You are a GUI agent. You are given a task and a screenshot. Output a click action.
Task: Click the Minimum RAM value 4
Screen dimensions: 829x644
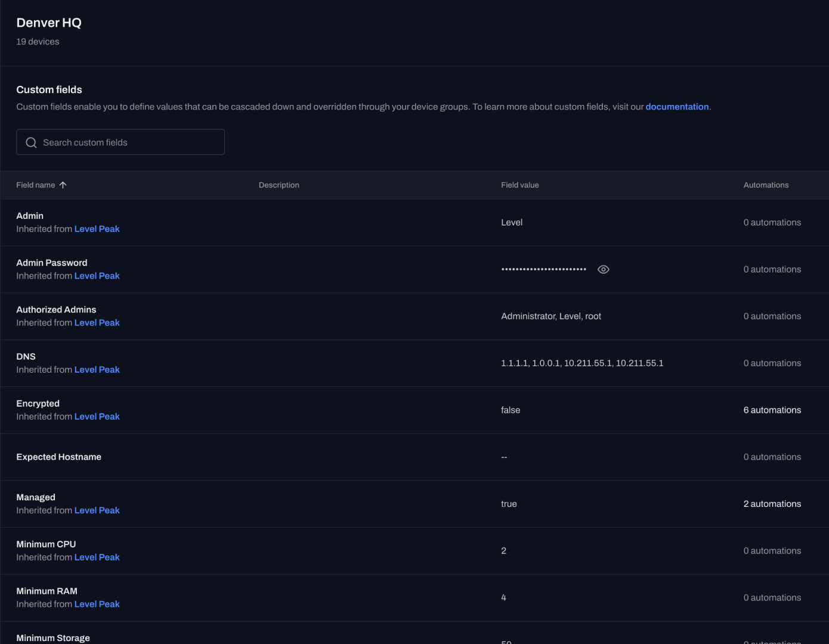[504, 597]
